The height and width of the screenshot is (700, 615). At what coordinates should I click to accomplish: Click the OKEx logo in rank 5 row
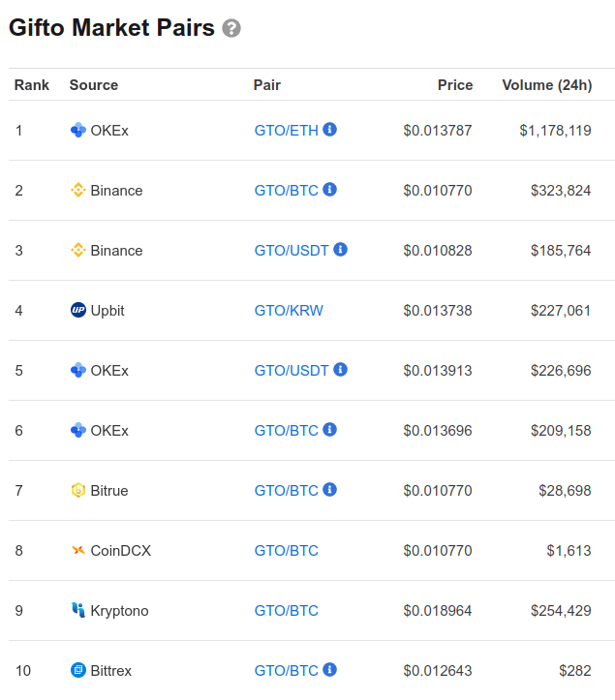[78, 370]
